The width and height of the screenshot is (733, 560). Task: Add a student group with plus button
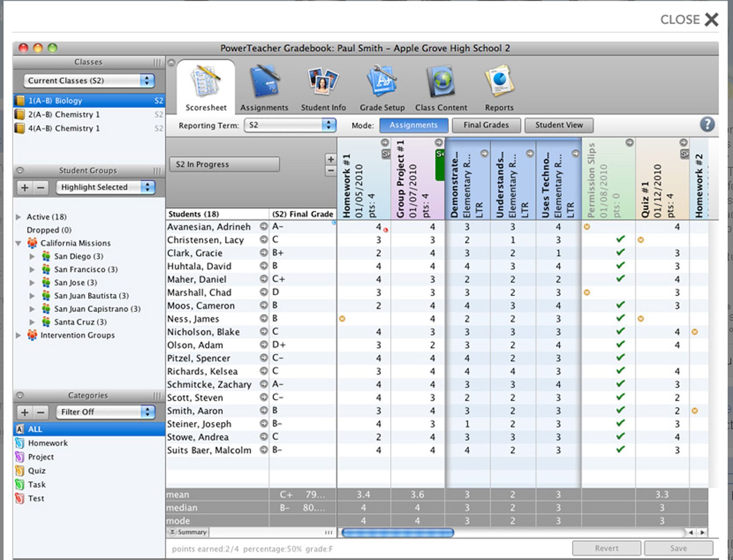click(x=25, y=188)
